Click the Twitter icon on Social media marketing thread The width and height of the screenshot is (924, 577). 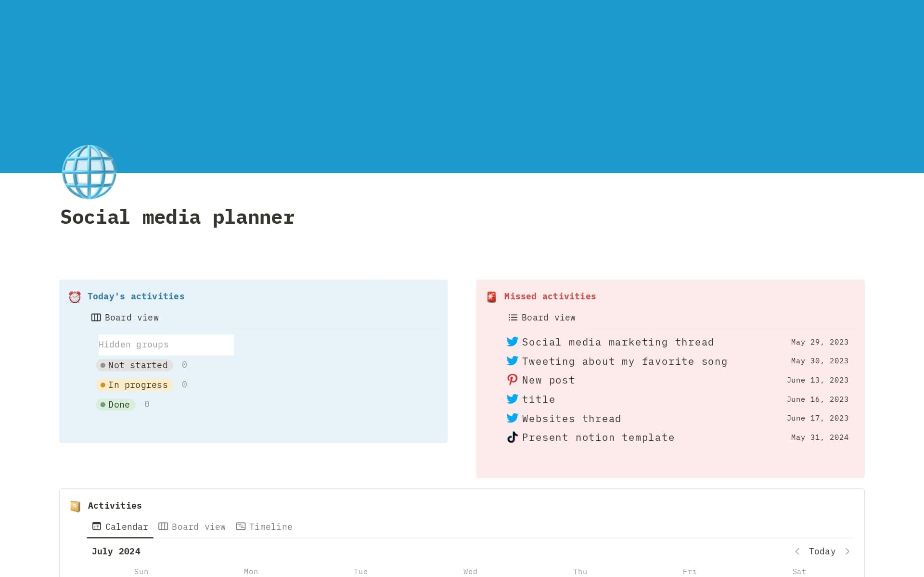pos(513,342)
